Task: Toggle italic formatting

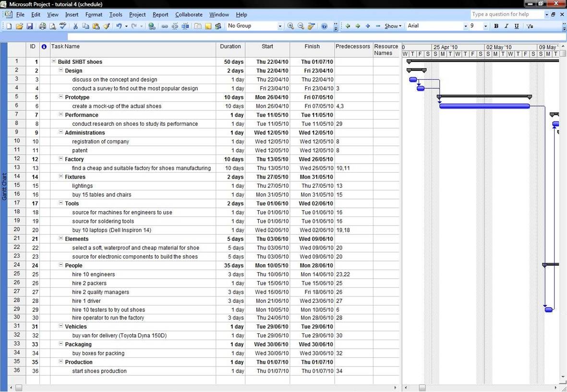Action: click(x=505, y=26)
